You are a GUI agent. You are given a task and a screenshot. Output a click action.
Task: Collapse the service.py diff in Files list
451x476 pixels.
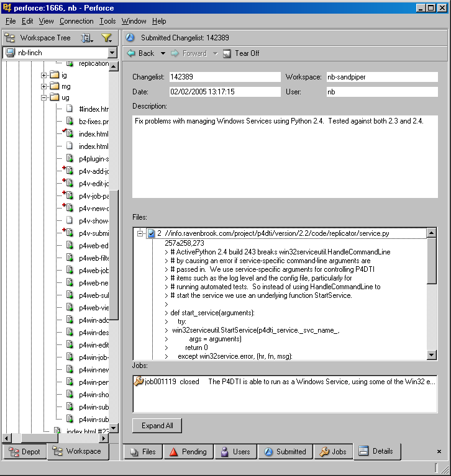tap(140, 233)
